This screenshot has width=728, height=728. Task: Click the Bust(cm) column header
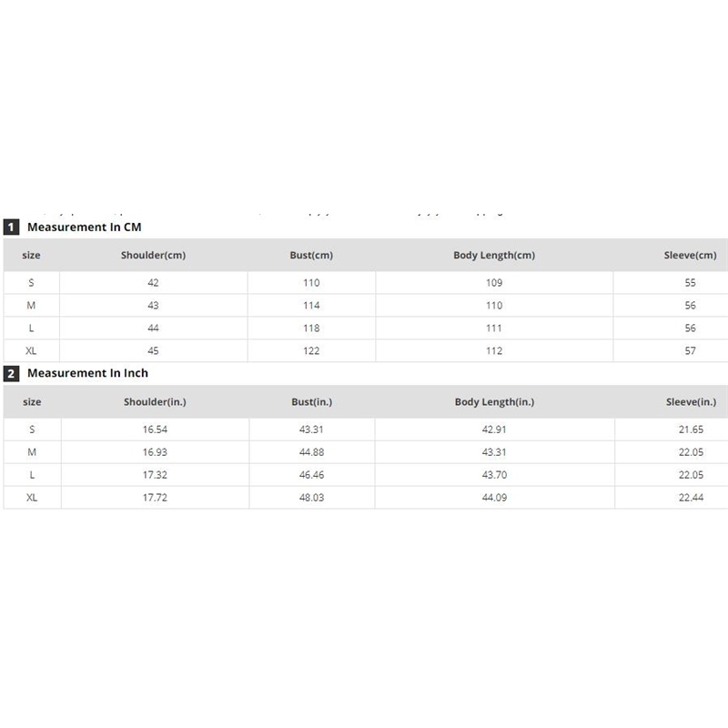[311, 256]
